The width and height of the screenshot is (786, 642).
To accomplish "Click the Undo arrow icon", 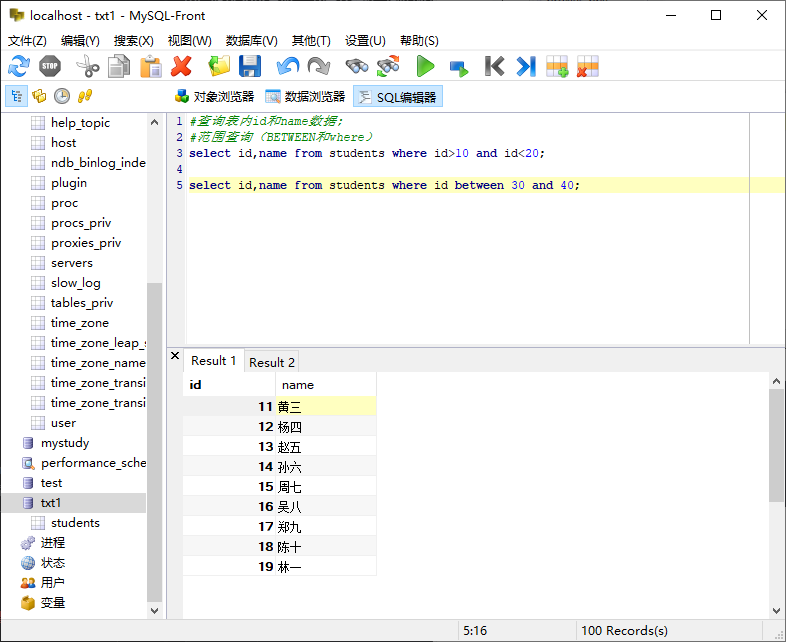I will 288,66.
